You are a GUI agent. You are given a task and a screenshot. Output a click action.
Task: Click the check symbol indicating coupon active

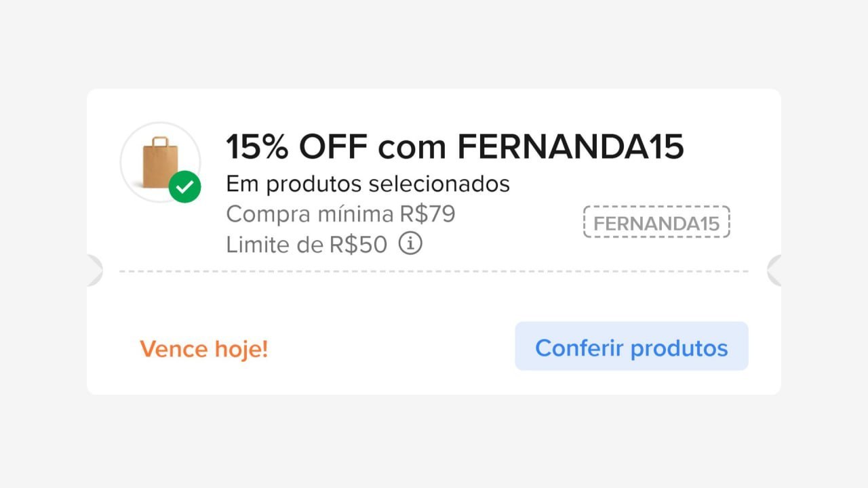click(x=184, y=184)
